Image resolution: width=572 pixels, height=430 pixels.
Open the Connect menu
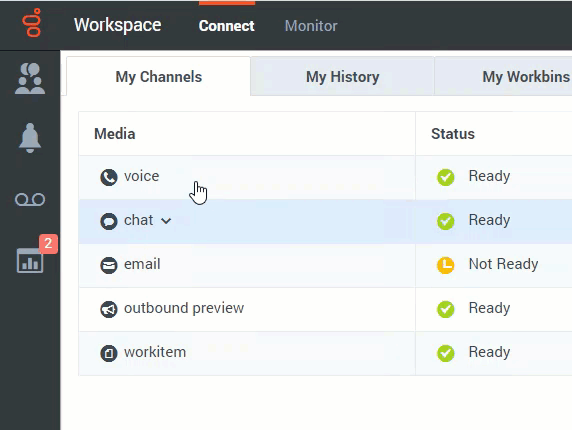tap(227, 26)
